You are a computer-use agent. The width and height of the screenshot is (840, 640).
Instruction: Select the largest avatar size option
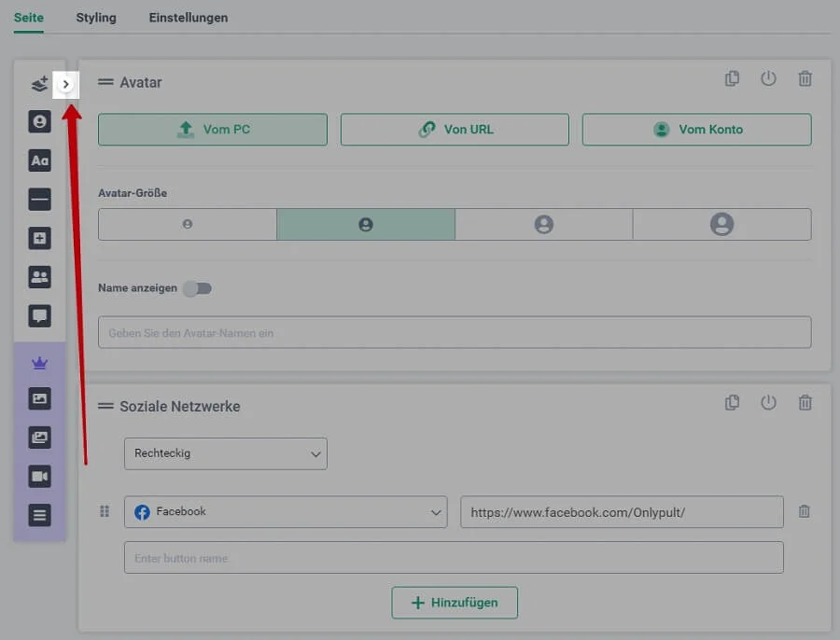click(x=721, y=224)
